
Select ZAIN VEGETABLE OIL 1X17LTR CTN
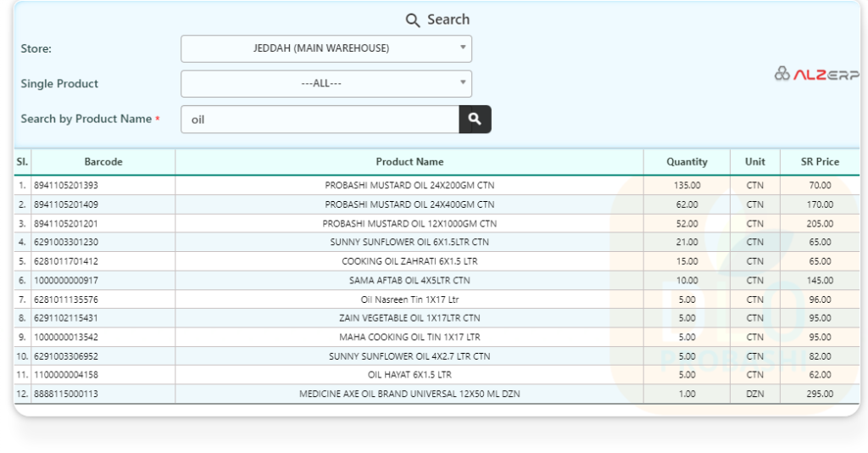coord(409,318)
